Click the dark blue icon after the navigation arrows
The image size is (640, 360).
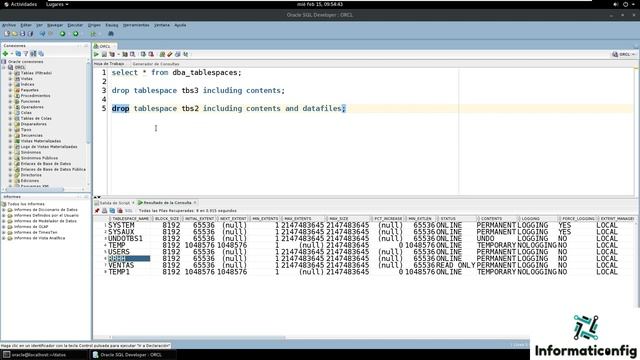point(111,34)
